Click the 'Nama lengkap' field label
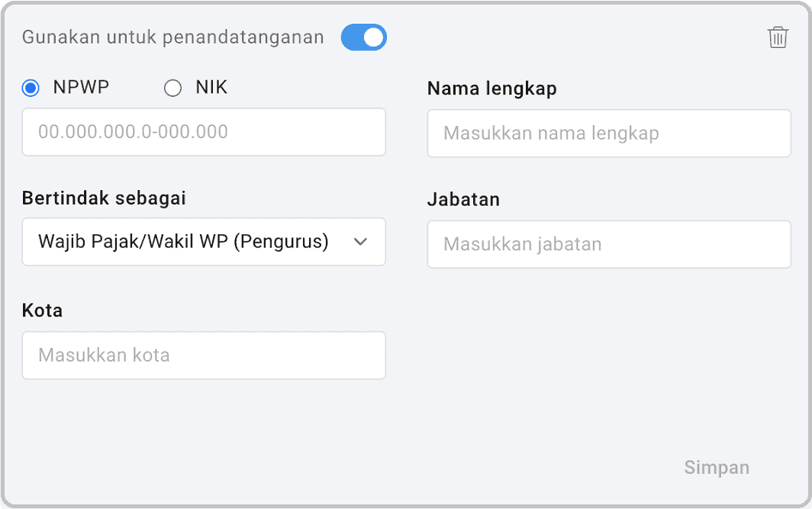Screen dimensions: 812x509 click(x=492, y=89)
